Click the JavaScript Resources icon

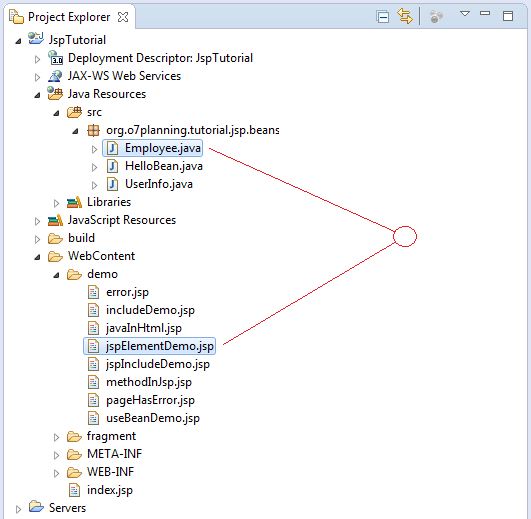coord(55,220)
